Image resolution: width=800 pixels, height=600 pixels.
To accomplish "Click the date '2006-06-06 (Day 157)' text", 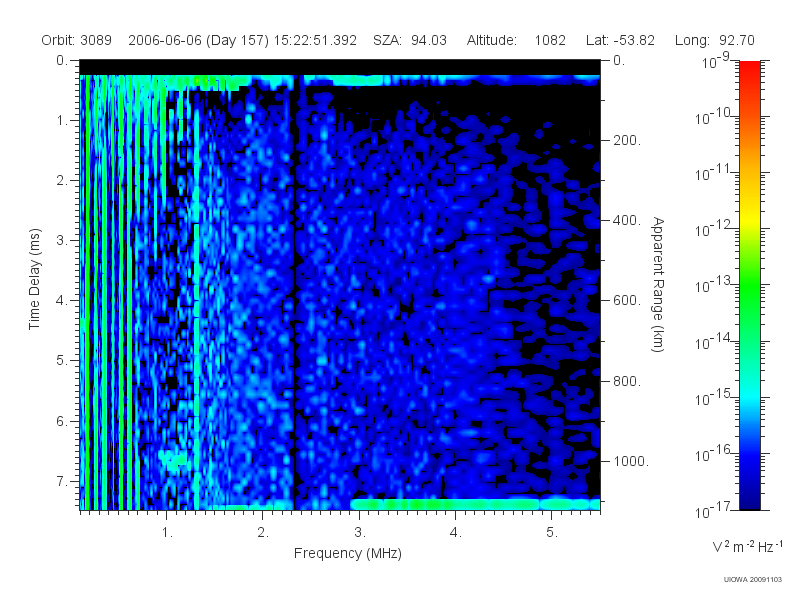I will [x=198, y=40].
